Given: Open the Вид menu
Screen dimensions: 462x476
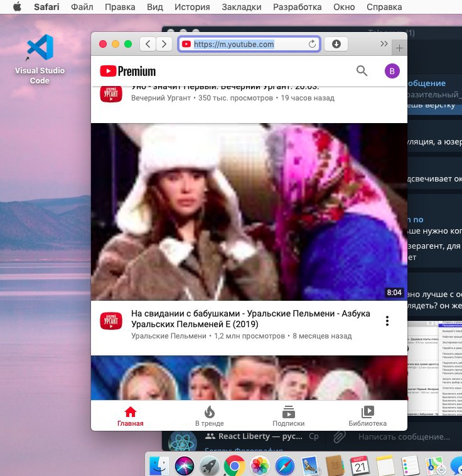Looking at the screenshot, I should pyautogui.click(x=155, y=7).
